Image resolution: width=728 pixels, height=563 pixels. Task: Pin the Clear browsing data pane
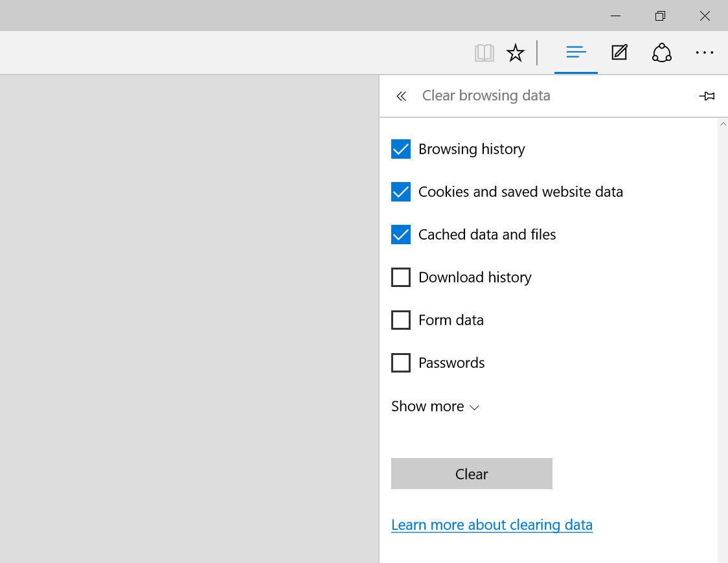tap(707, 96)
